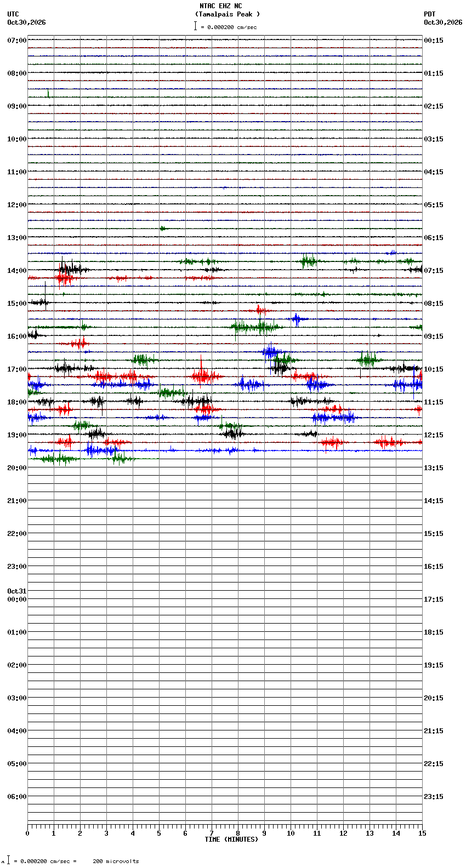This screenshot has width=466, height=868.
Task: Select the 19:00 UTC row label
Action: pos(17,435)
